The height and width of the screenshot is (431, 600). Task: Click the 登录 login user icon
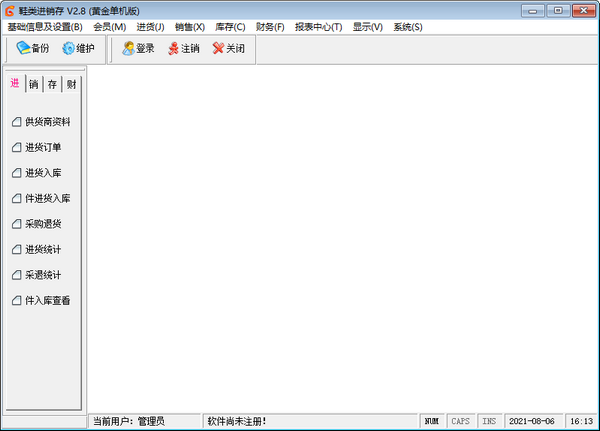point(128,48)
